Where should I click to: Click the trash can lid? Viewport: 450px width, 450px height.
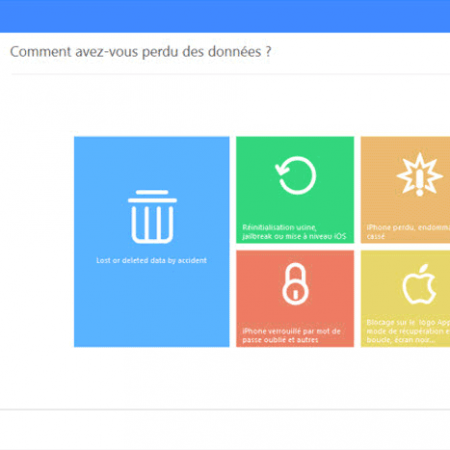(152, 196)
